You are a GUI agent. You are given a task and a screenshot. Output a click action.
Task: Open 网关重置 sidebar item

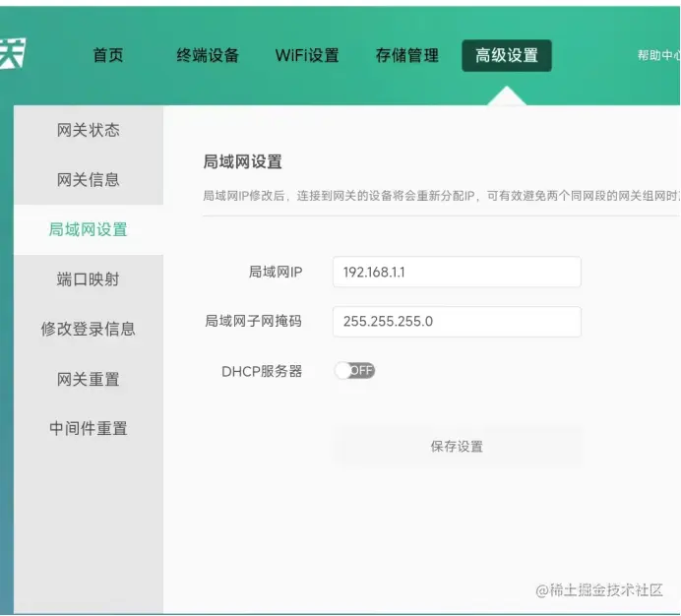pos(89,379)
